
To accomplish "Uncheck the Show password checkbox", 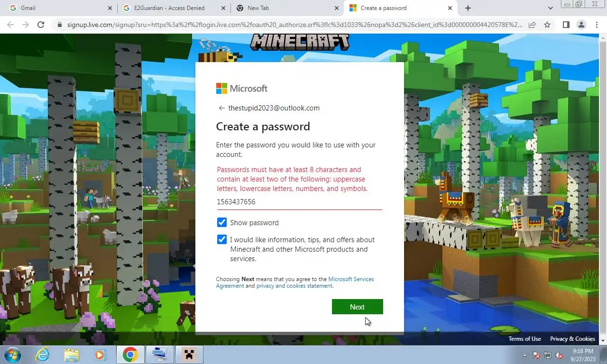I will (x=221, y=222).
